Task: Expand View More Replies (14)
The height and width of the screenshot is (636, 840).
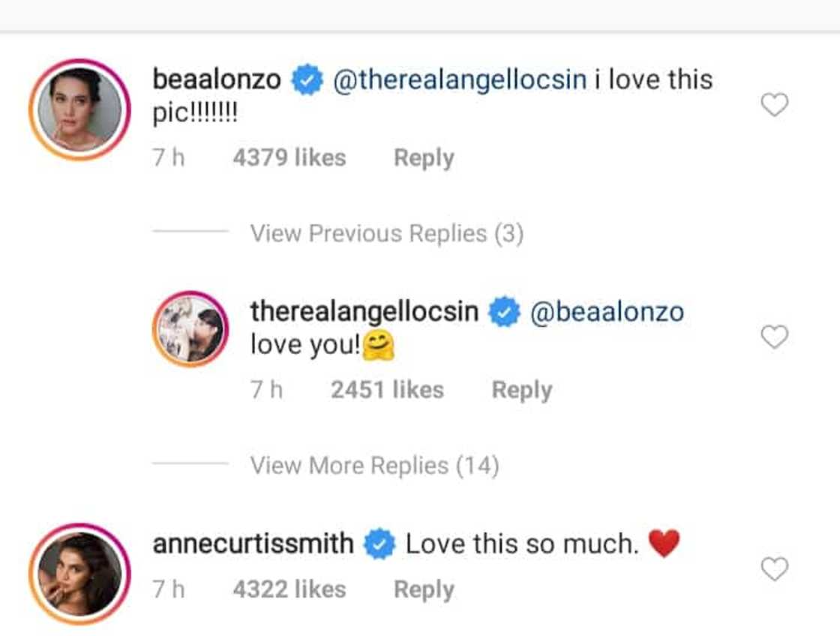Action: point(374,466)
